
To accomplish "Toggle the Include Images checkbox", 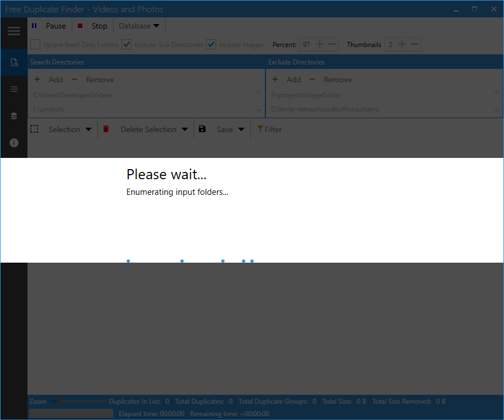I will pyautogui.click(x=211, y=45).
